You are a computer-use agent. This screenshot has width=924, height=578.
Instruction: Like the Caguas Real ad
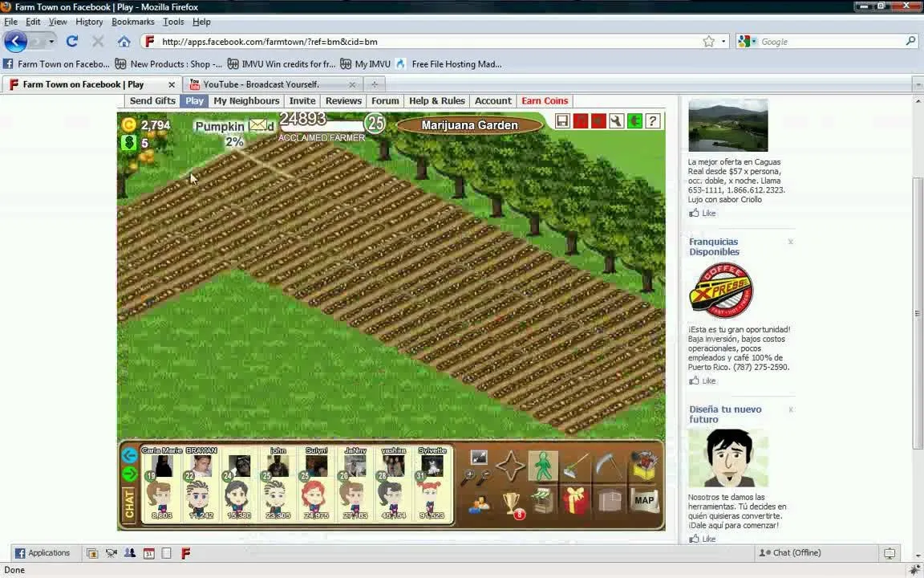pos(703,214)
